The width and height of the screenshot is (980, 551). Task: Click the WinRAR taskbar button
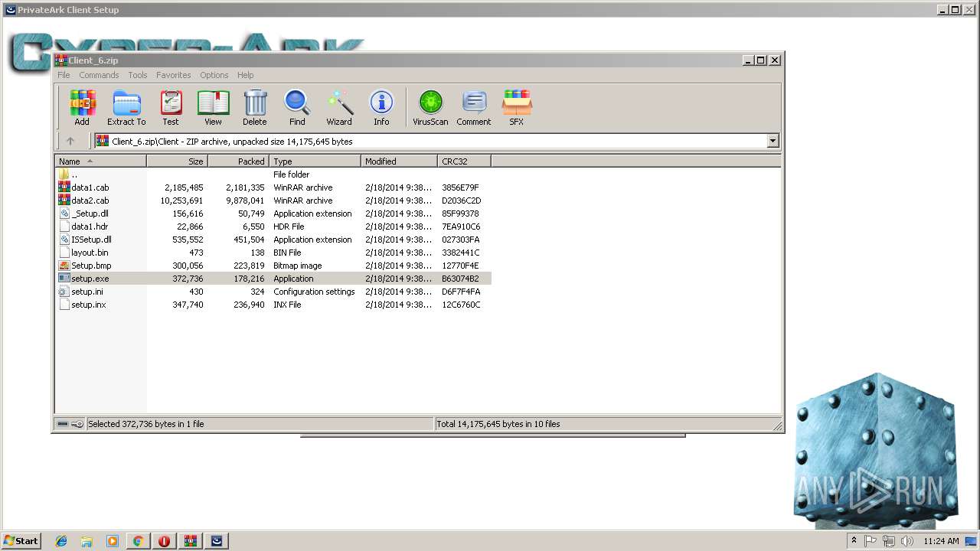coord(191,541)
